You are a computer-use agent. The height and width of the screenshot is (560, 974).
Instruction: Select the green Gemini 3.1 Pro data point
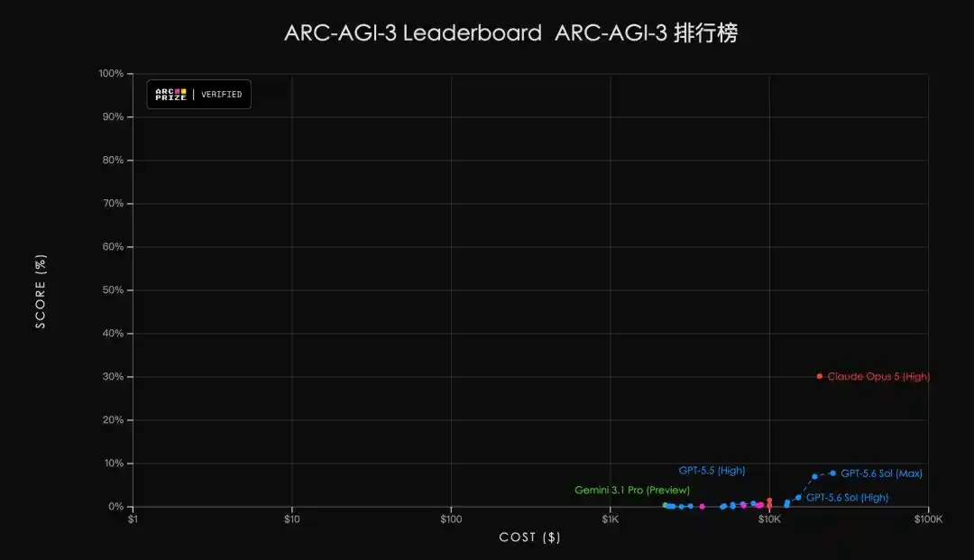point(665,505)
